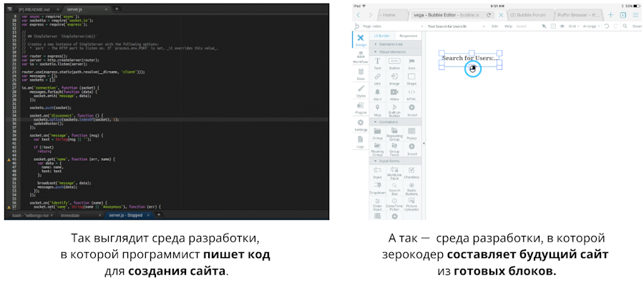
Task: Select the Input form element
Action: point(377,173)
